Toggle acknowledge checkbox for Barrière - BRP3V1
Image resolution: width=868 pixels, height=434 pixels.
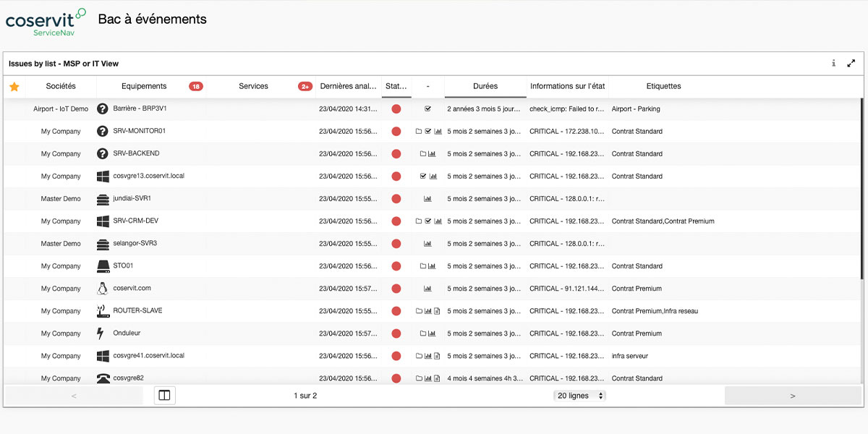click(x=427, y=109)
